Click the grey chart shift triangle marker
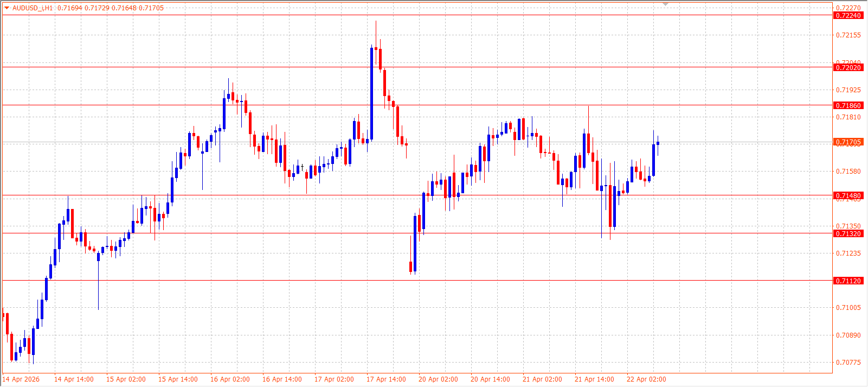This screenshot has width=868, height=387. 665,4
